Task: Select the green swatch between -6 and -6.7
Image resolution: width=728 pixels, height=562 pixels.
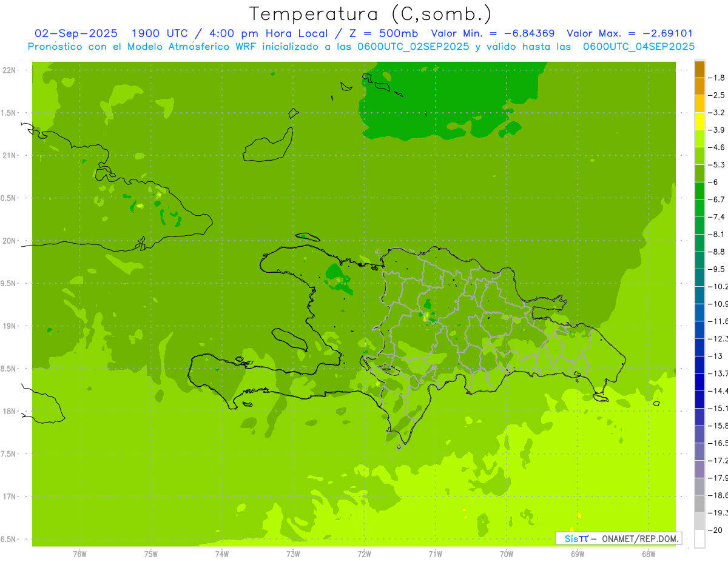Action: [x=699, y=190]
